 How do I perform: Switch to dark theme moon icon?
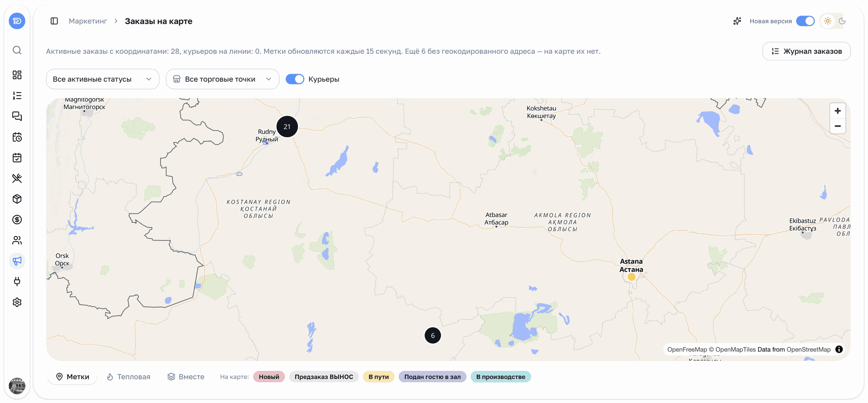click(842, 21)
